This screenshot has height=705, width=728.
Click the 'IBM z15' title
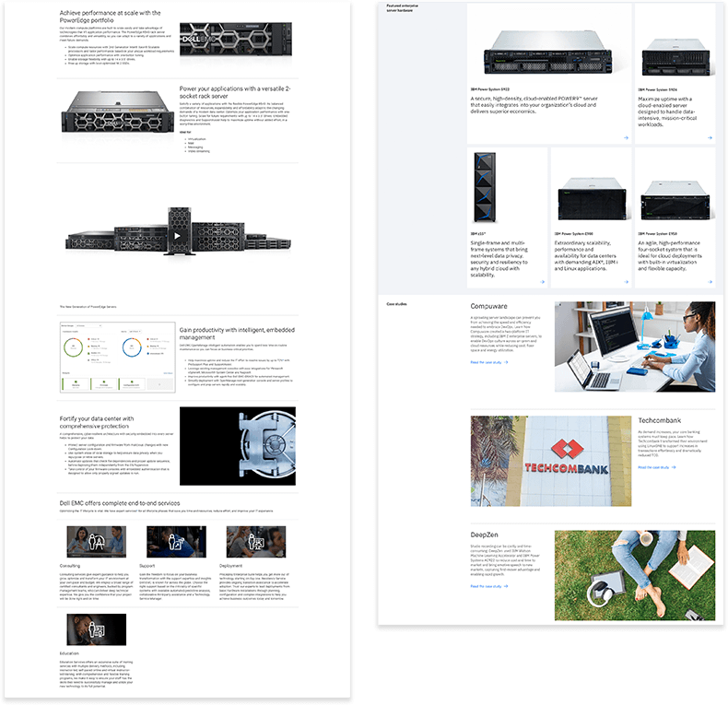tap(478, 233)
